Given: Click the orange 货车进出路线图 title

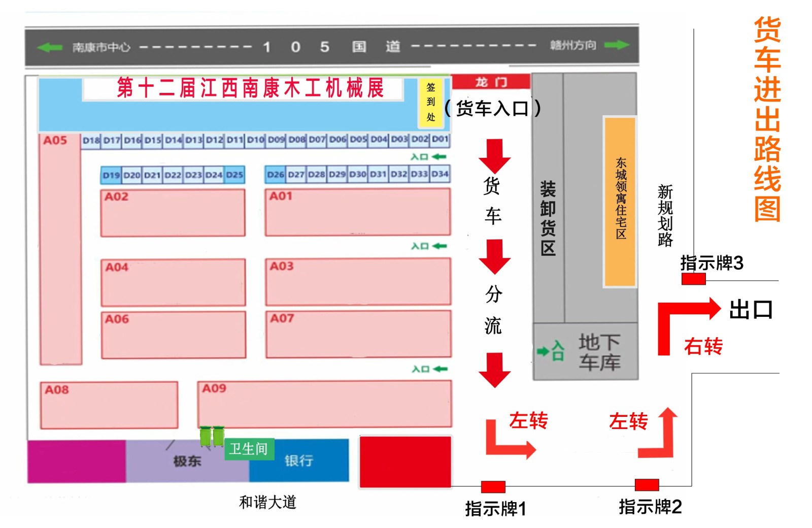Looking at the screenshot, I should [767, 119].
